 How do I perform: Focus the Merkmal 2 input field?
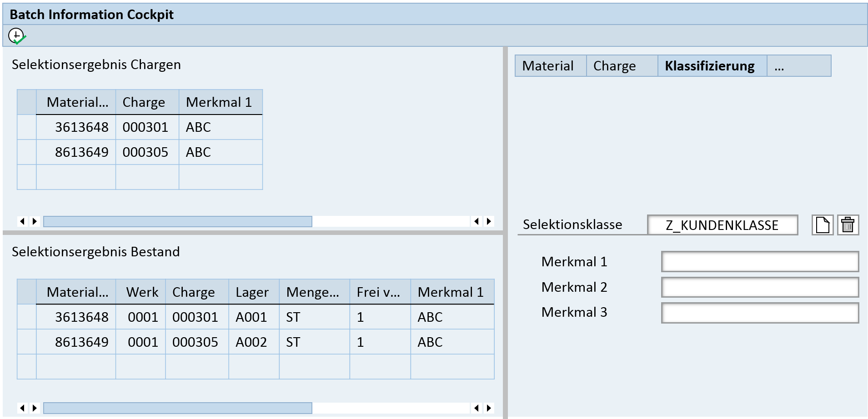[760, 287]
